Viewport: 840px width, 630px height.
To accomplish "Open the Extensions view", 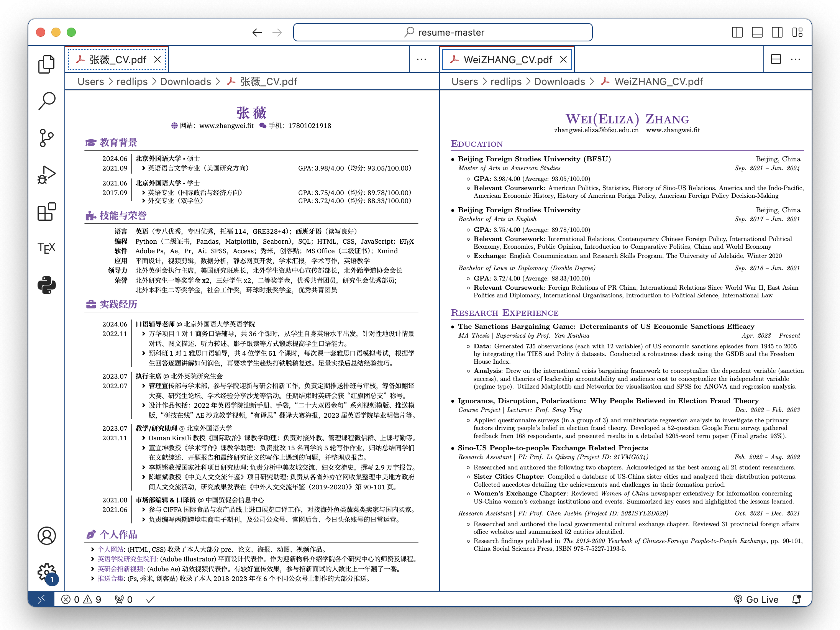I will pyautogui.click(x=46, y=212).
